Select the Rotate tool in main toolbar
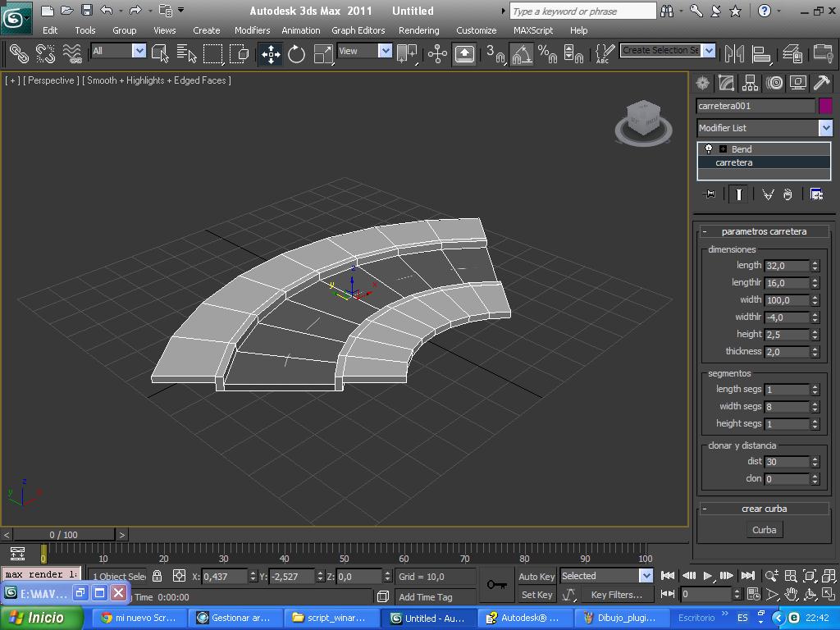The width and height of the screenshot is (840, 630). click(x=297, y=54)
